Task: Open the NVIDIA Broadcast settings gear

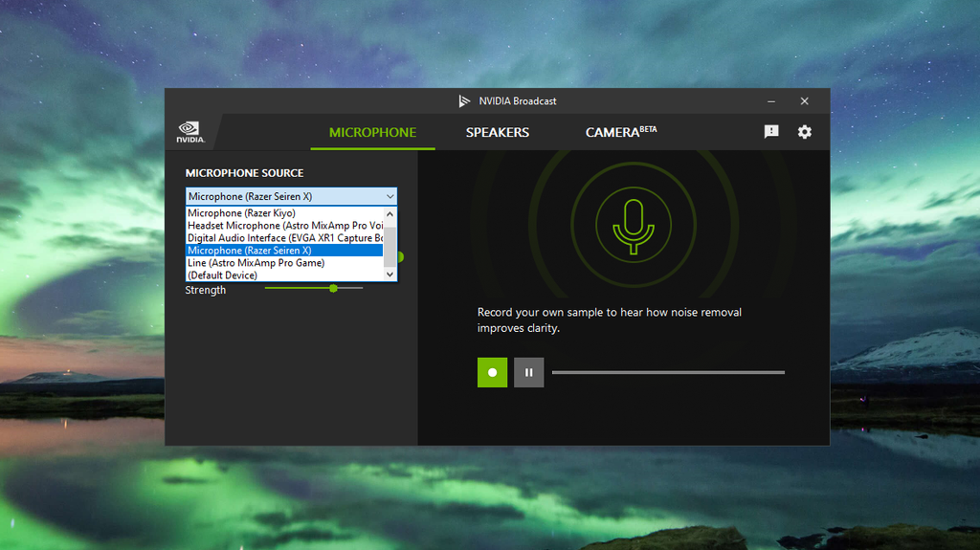Action: 804,132
